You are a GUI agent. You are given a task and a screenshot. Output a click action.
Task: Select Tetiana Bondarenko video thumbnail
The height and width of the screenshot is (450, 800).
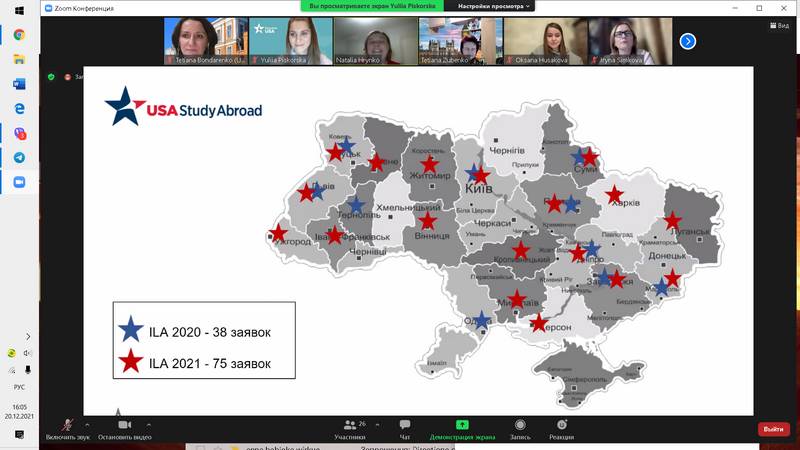click(x=206, y=41)
